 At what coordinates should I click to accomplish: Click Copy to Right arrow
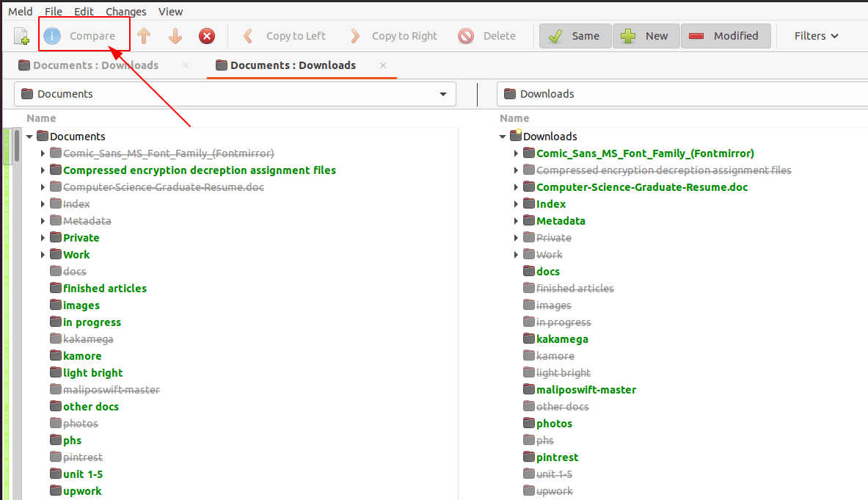(x=355, y=36)
